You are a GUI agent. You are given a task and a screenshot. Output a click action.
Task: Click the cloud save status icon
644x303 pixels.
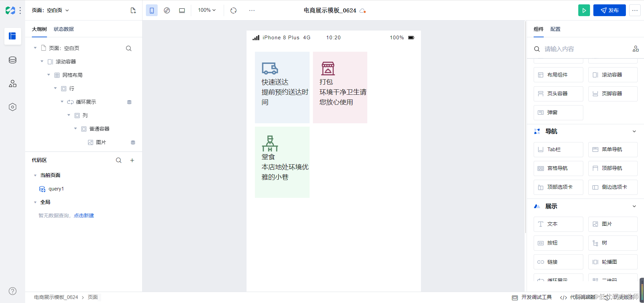tap(363, 11)
